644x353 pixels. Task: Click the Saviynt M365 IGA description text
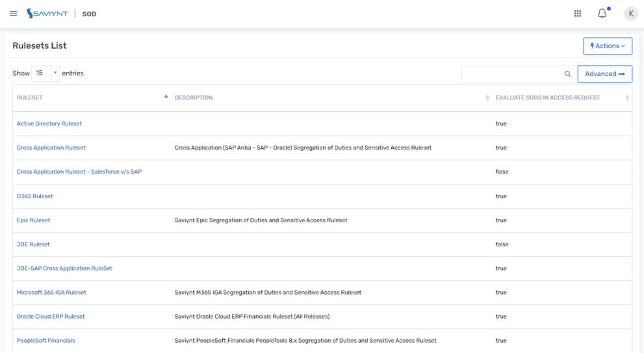(x=268, y=293)
